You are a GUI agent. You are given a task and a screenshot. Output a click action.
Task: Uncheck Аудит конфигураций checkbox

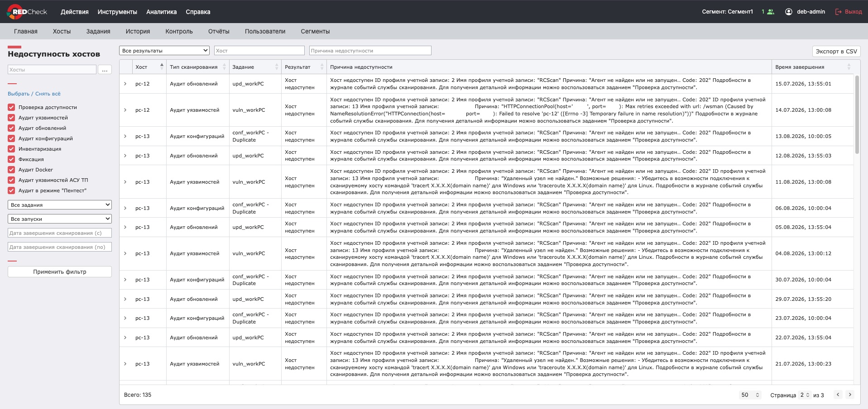click(x=11, y=138)
